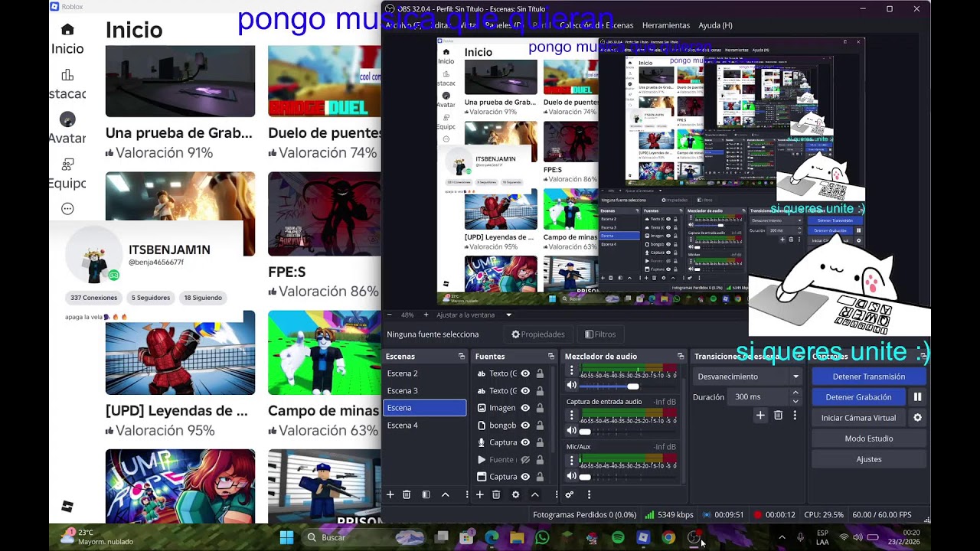Open WhatsApp from the Windows taskbar
Viewport: 980px width, 551px height.
[542, 538]
